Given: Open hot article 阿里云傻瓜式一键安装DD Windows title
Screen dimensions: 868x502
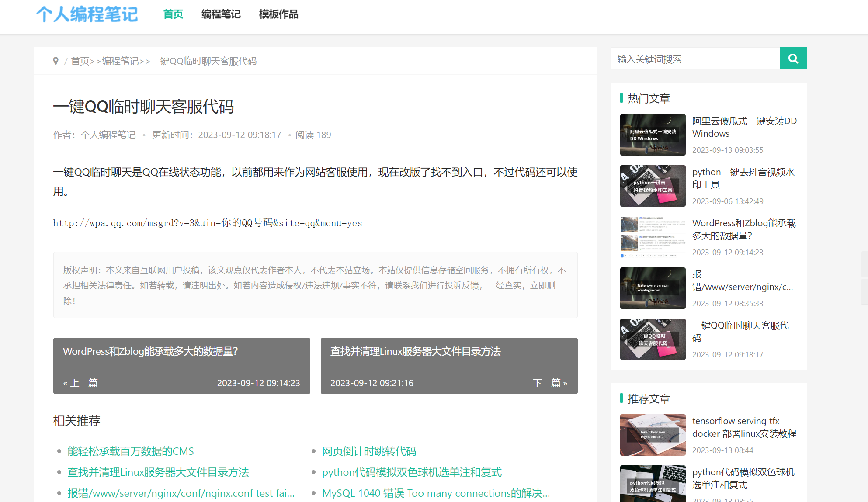Looking at the screenshot, I should (x=744, y=127).
